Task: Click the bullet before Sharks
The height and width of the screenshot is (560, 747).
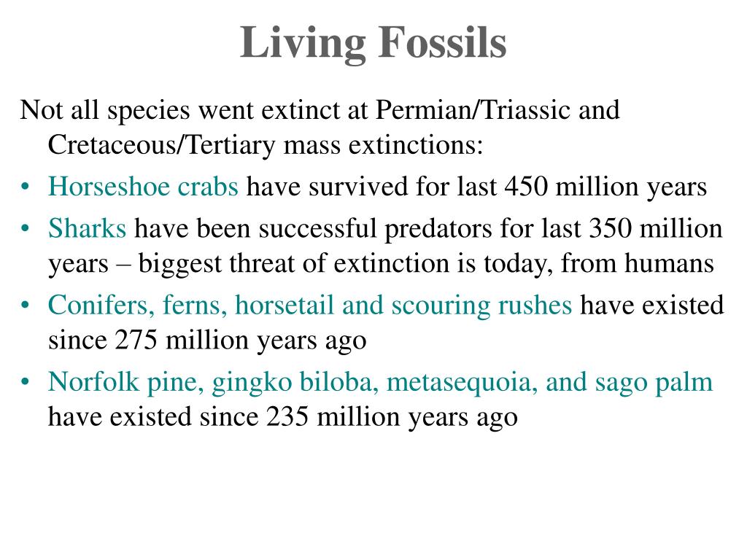Action: pos(25,229)
